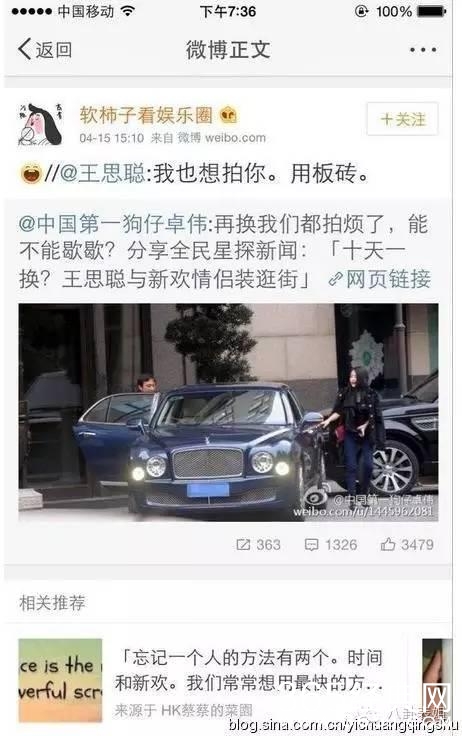This screenshot has height=736, width=462.
Task: Open the @中国第一狗仔卓伟 mention link
Action: coord(113,224)
